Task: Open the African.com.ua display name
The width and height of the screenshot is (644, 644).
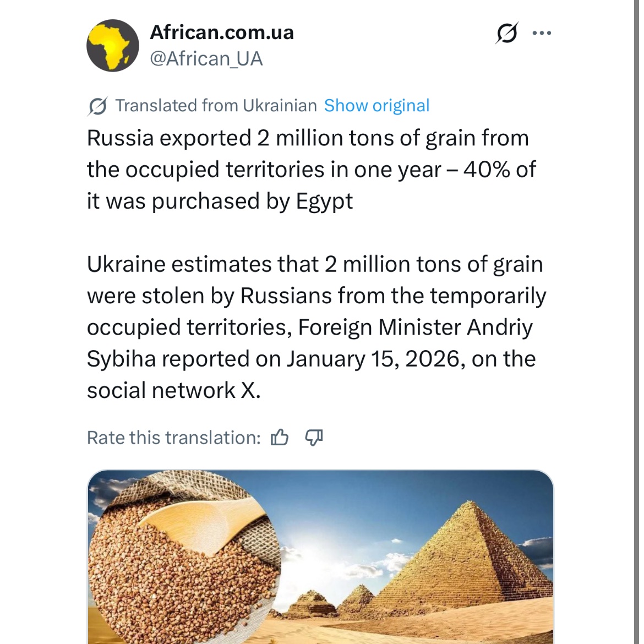Action: coord(222,32)
